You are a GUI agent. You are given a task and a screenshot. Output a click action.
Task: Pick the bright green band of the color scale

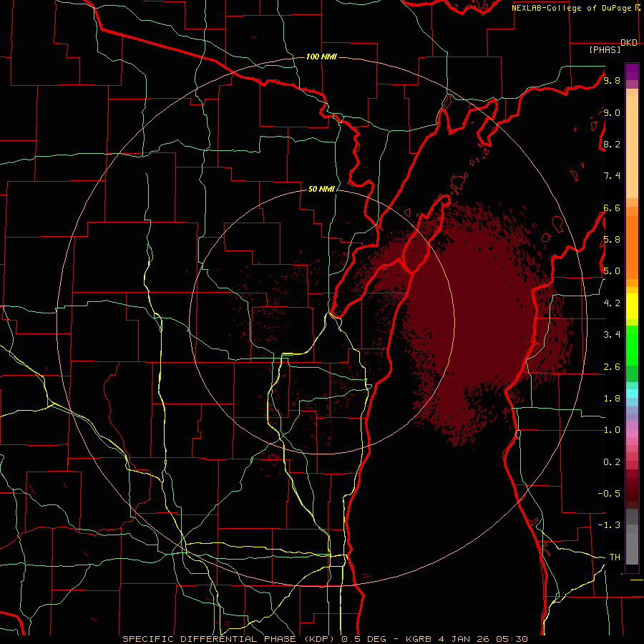click(632, 346)
